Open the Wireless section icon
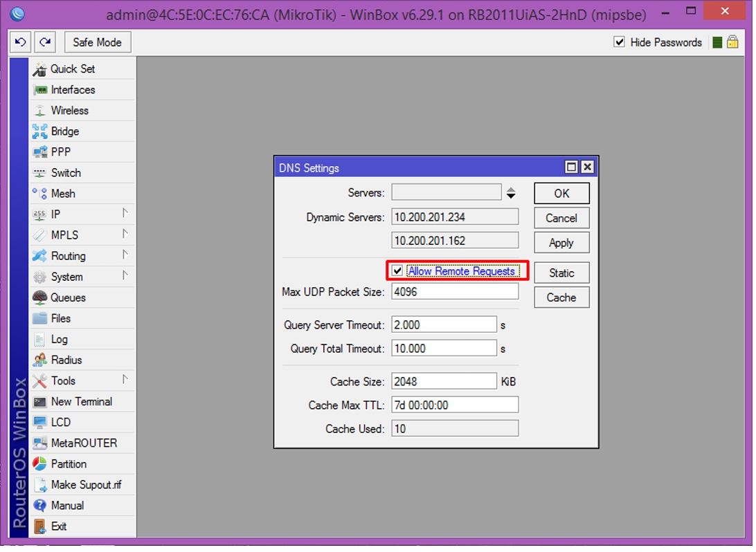This screenshot has width=756, height=552. point(39,111)
